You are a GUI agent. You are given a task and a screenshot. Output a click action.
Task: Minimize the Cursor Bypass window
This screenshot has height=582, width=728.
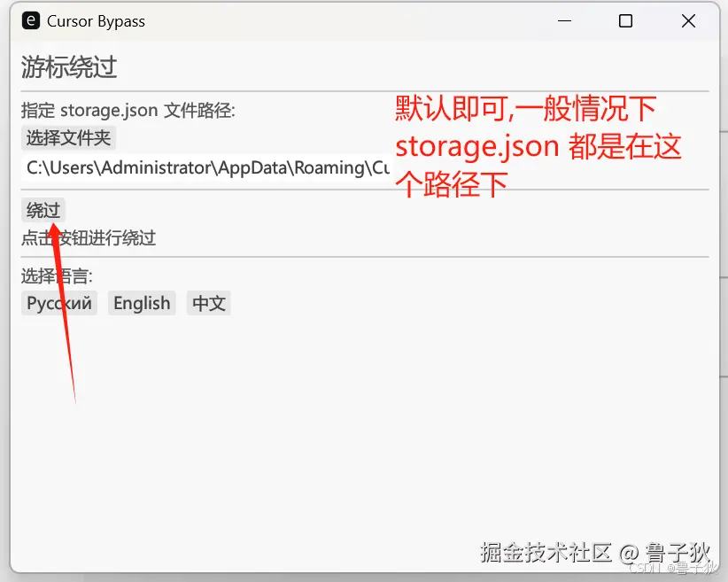pyautogui.click(x=563, y=20)
